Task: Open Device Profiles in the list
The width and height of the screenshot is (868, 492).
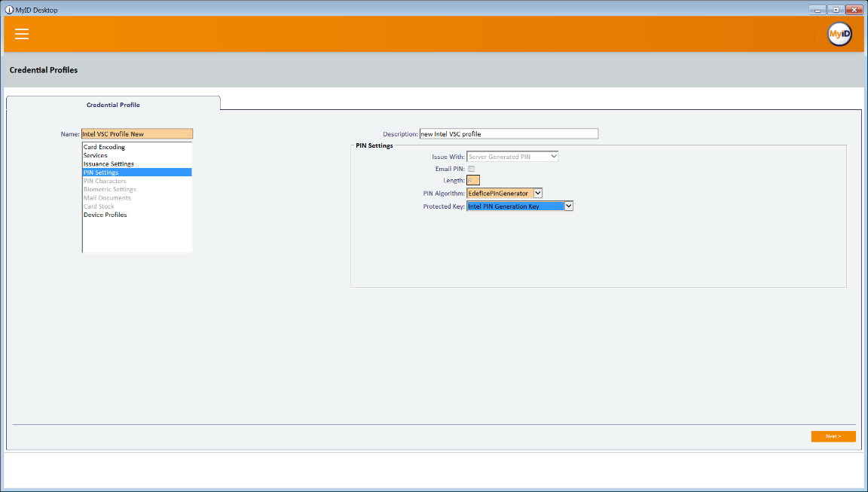Action: pos(136,215)
